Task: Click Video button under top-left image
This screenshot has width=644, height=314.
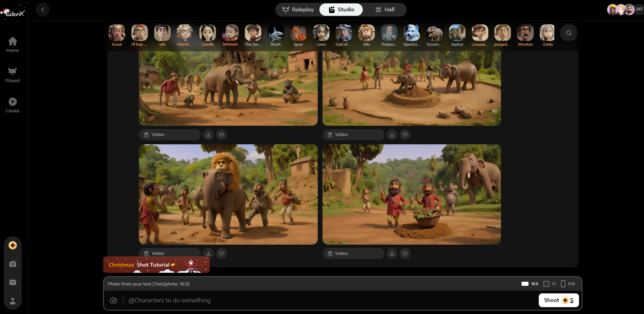Action: pos(170,135)
